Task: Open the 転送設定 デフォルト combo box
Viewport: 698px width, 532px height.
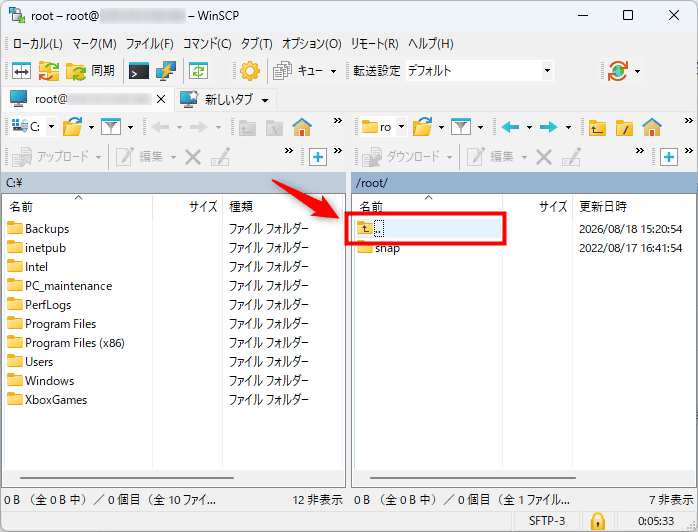Action: pos(480,70)
